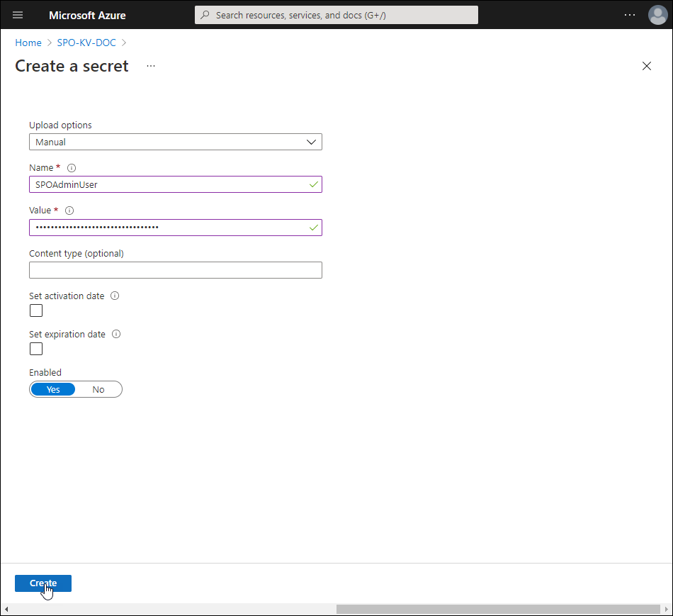Enable the Set activation date checkbox
673x616 pixels.
[36, 310]
